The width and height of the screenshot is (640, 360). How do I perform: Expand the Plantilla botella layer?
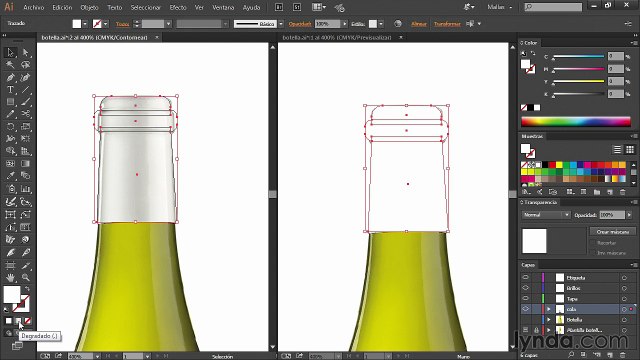(x=549, y=330)
